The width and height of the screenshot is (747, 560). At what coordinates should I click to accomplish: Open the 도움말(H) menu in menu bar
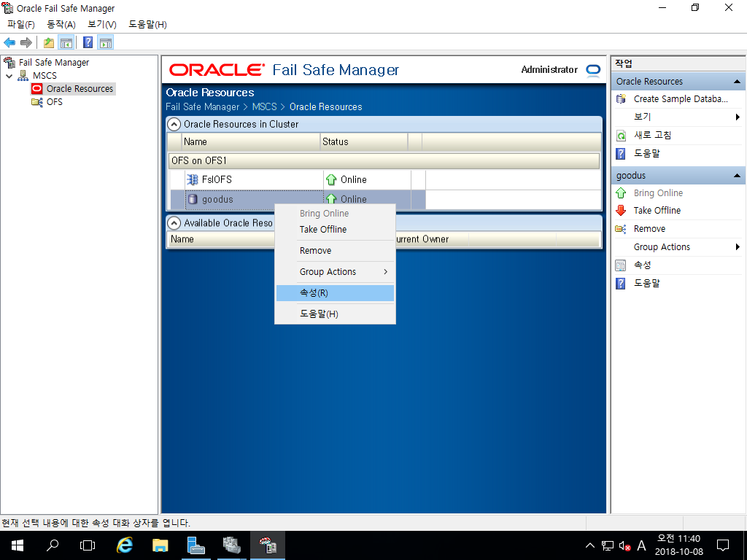(x=147, y=25)
